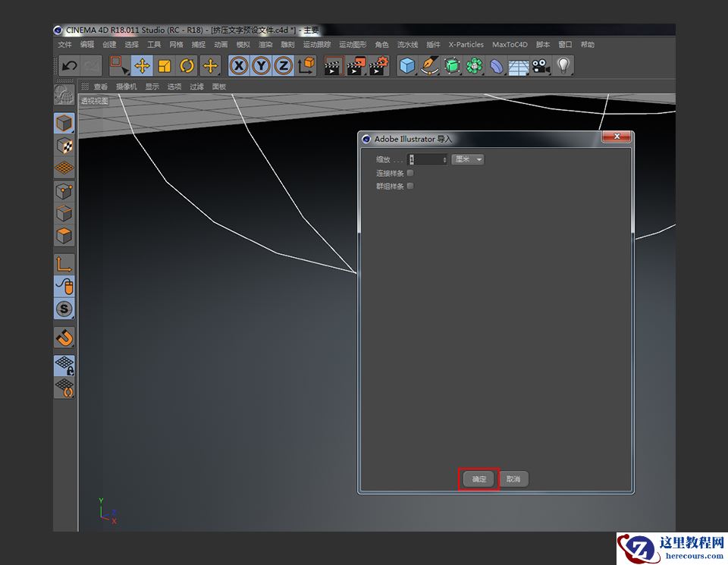The image size is (728, 565).
Task: Enable the 群组样条 checkbox
Action: 410,186
